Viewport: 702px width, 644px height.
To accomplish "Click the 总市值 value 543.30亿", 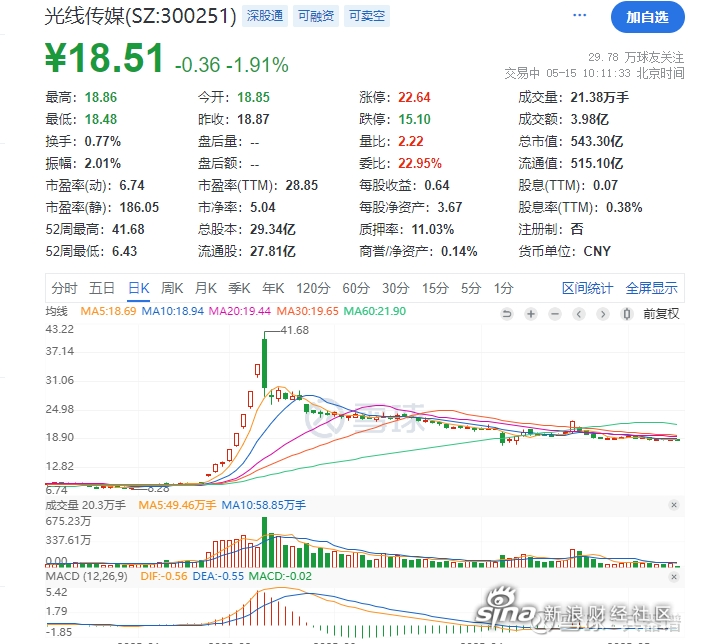I will click(x=597, y=142).
